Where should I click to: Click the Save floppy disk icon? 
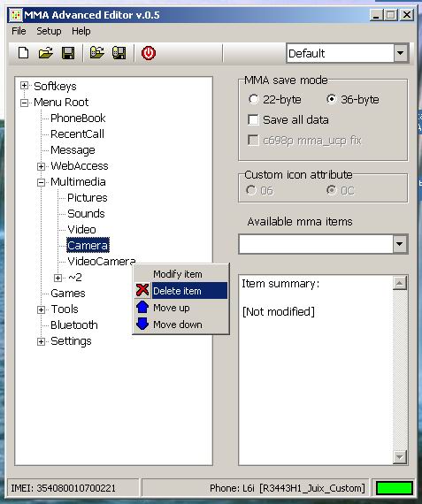click(68, 53)
